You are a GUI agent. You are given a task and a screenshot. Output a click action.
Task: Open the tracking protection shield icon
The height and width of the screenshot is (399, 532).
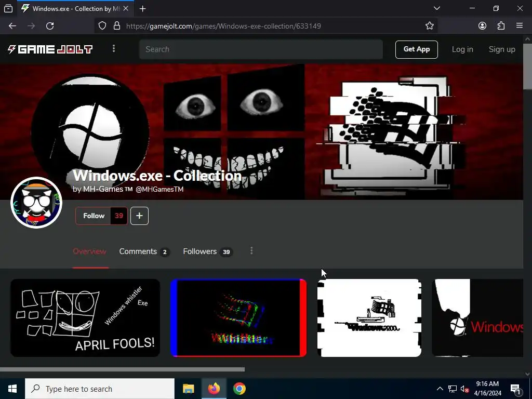click(x=102, y=26)
